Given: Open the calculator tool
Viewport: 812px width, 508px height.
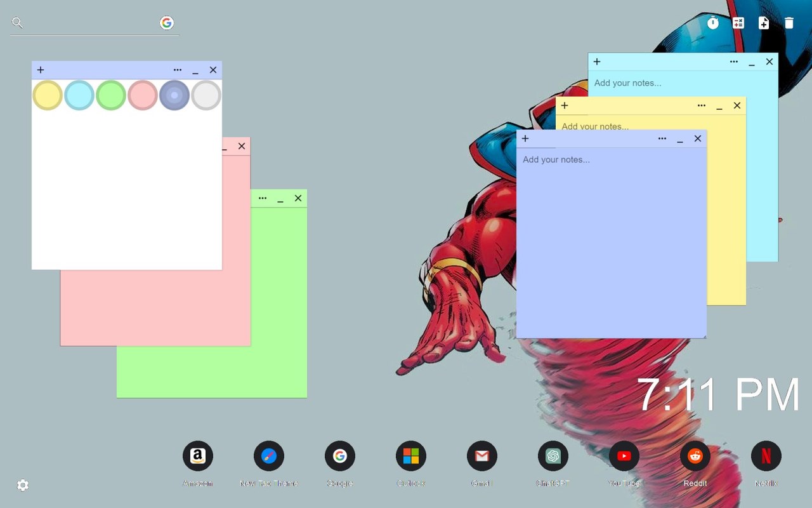Looking at the screenshot, I should [738, 23].
